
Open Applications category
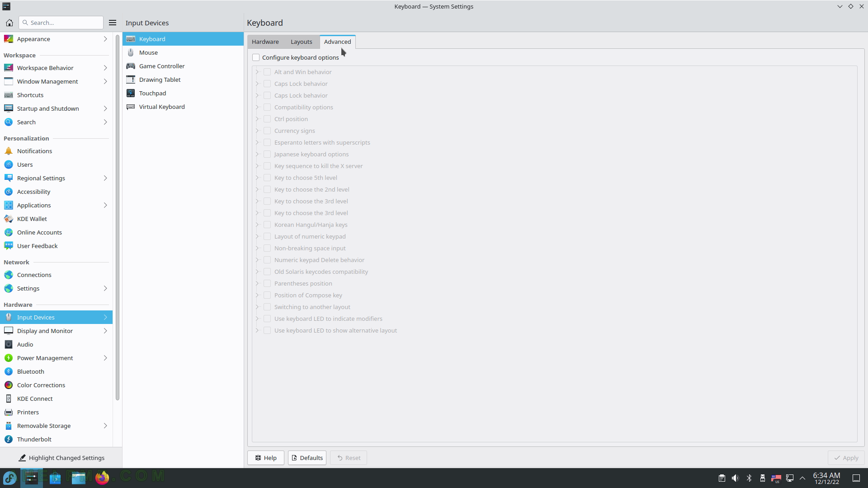(x=56, y=205)
